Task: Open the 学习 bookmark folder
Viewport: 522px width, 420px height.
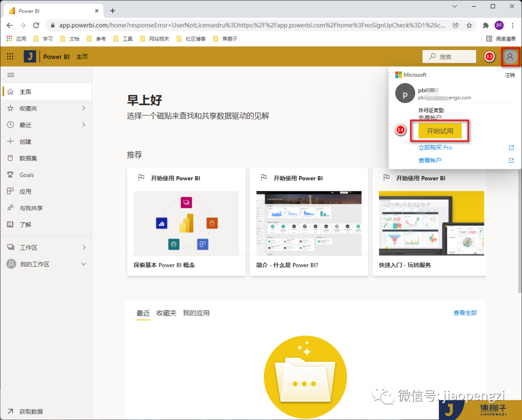Action: 43,39
